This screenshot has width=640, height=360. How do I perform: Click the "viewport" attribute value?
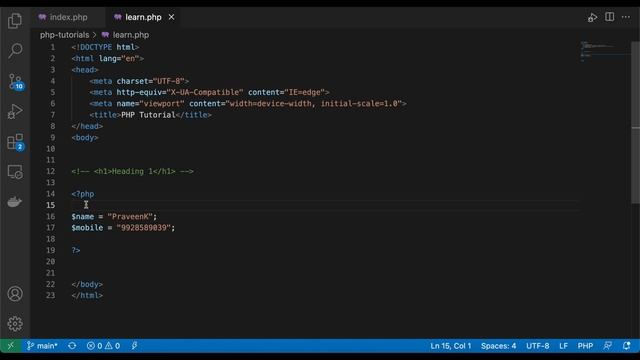coord(162,104)
